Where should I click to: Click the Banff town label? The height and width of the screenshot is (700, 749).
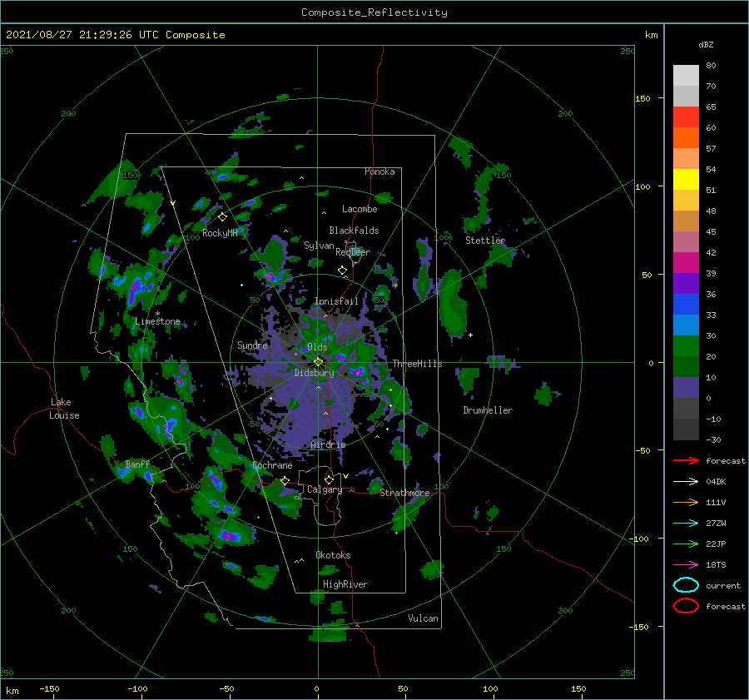click(x=137, y=464)
